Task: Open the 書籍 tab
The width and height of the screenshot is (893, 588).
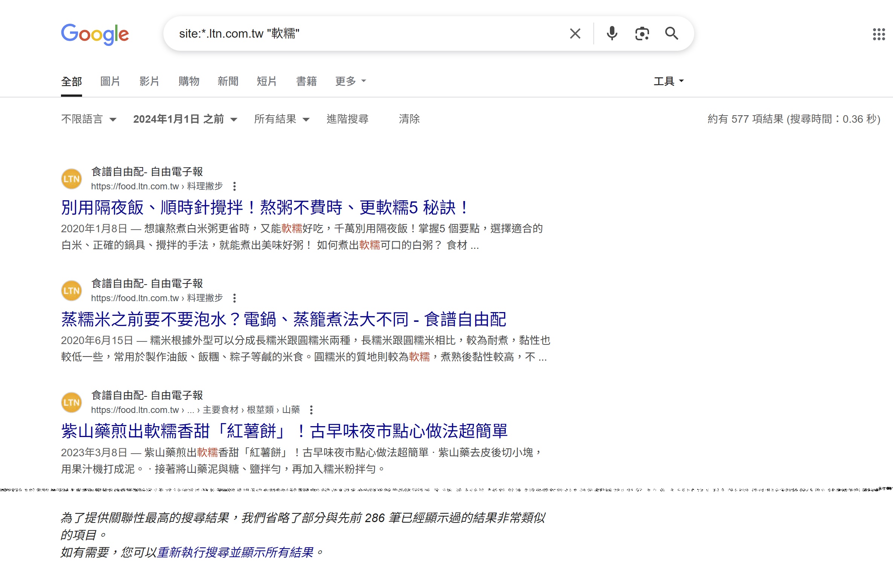Action: pyautogui.click(x=306, y=81)
